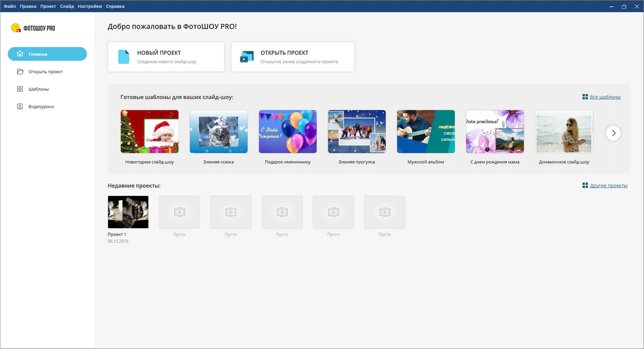This screenshot has width=644, height=349.
Task: Click the Новогоднее слайд-шоу caption
Action: pyautogui.click(x=149, y=162)
